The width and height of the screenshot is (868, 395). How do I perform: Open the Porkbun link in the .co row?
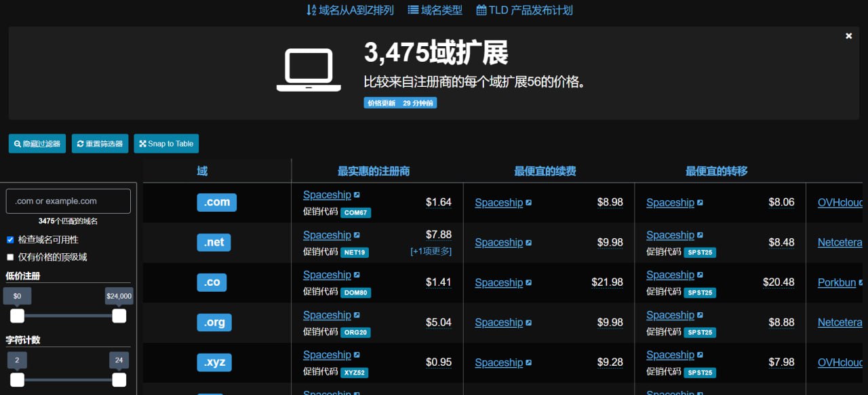coord(837,282)
